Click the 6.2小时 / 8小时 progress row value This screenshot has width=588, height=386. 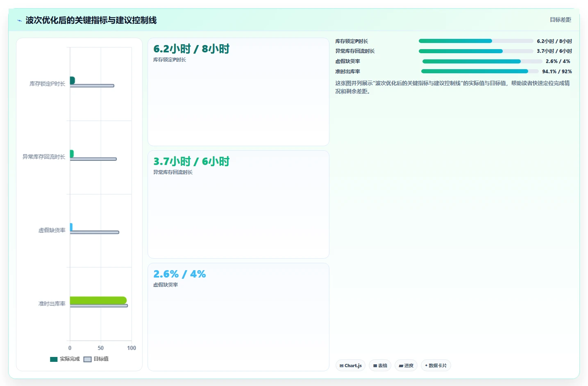click(x=554, y=41)
